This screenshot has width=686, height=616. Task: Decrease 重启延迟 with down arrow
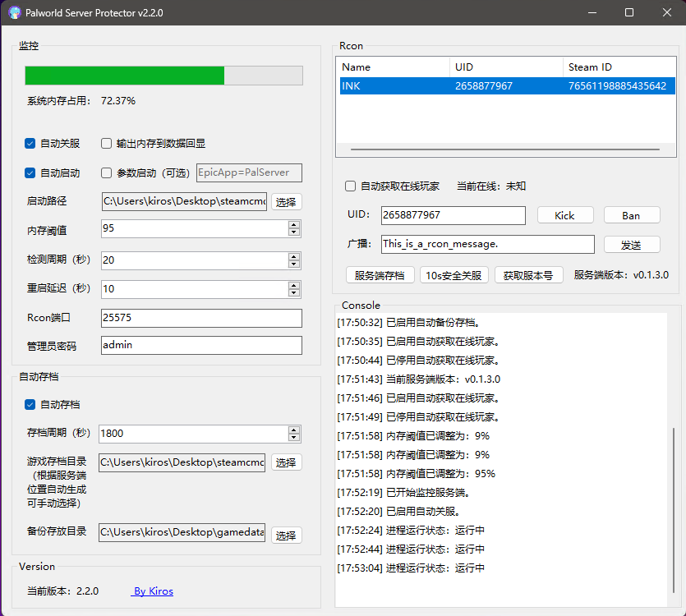(x=294, y=293)
